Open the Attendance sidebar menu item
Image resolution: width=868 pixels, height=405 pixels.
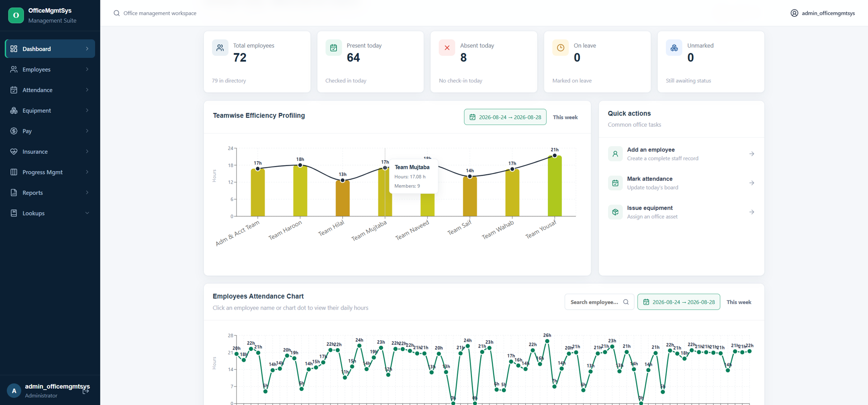click(50, 90)
